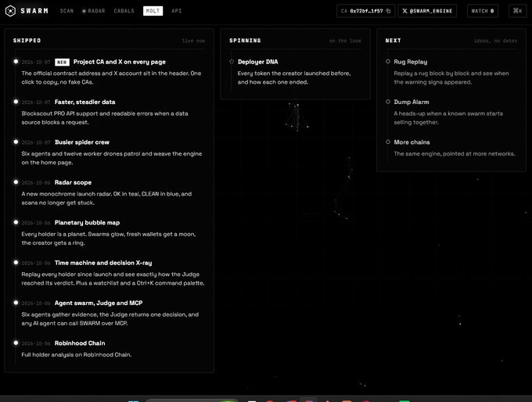Open the API tab
The width and height of the screenshot is (532, 402).
(x=177, y=11)
